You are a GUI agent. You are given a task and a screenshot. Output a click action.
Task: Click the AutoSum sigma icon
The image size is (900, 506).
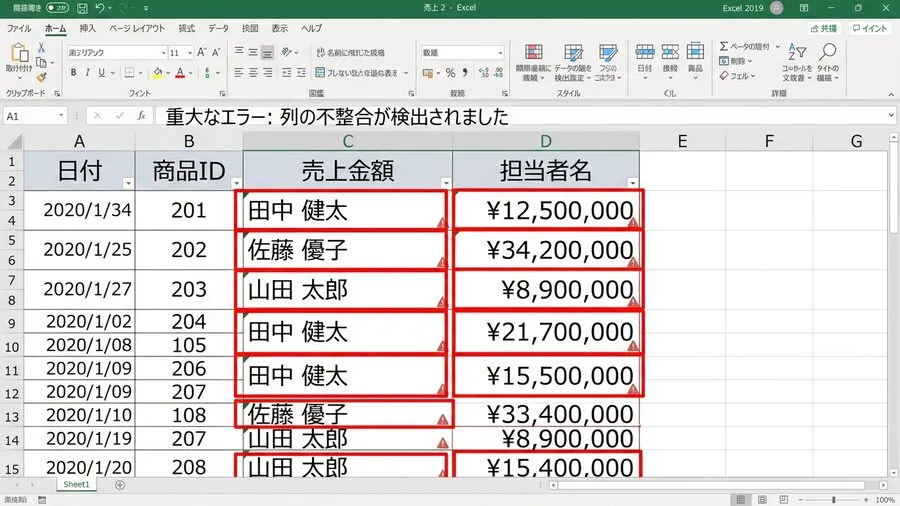724,46
